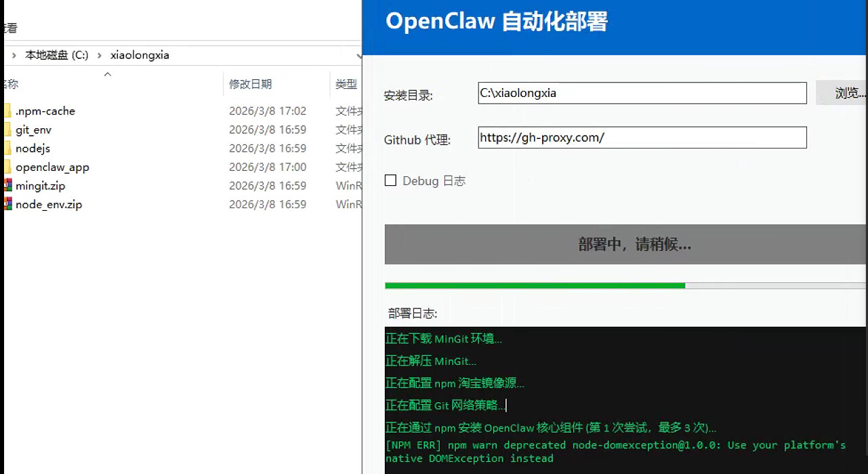Click the 部署中，请稍候 deploy button

click(x=626, y=244)
